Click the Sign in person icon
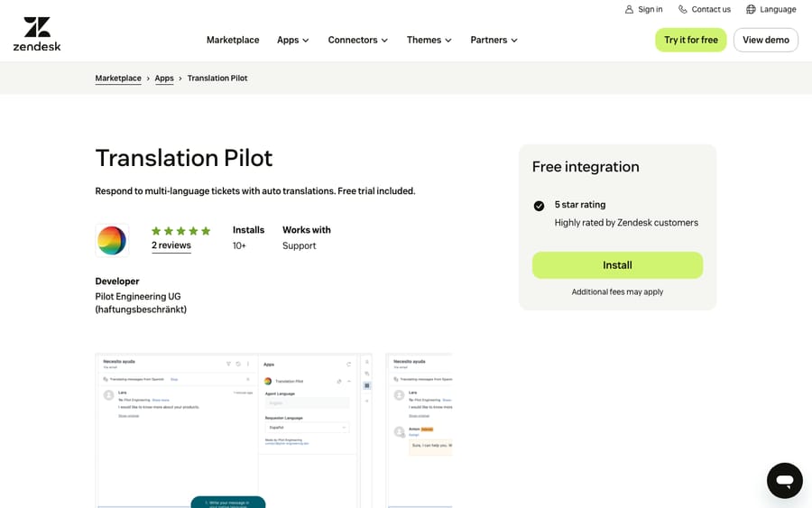Screen dimensions: 812x508 pyautogui.click(x=629, y=9)
